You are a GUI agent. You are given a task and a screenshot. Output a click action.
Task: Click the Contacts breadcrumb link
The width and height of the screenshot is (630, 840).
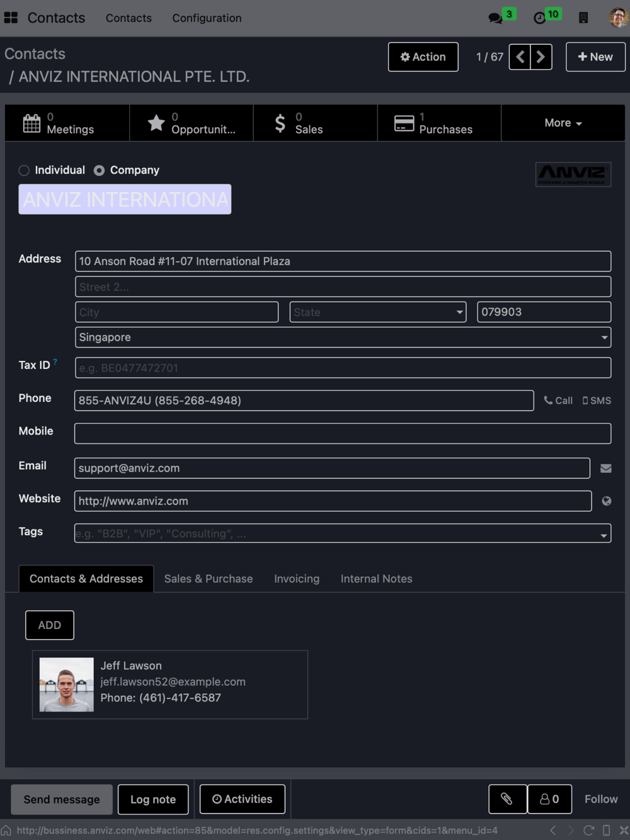tap(35, 54)
